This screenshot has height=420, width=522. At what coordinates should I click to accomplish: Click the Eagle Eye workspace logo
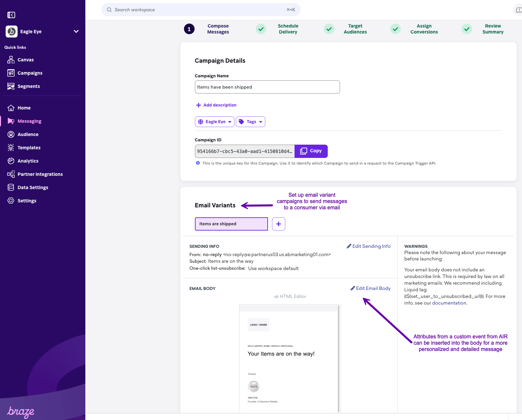pos(12,32)
